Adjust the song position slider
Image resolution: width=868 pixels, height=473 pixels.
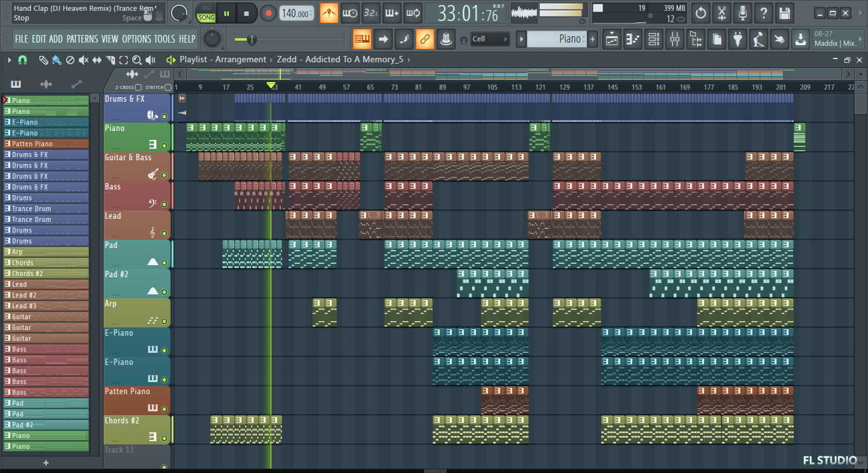[x=289, y=39]
